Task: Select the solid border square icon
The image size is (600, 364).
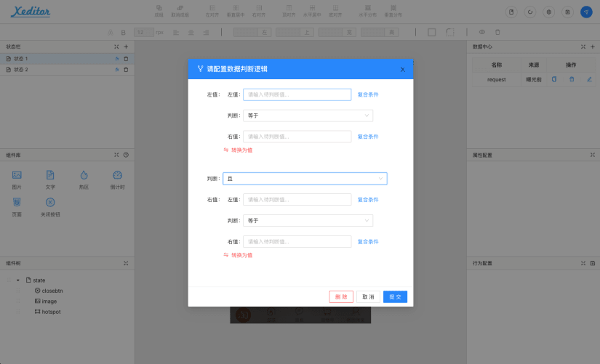Action: point(431,32)
